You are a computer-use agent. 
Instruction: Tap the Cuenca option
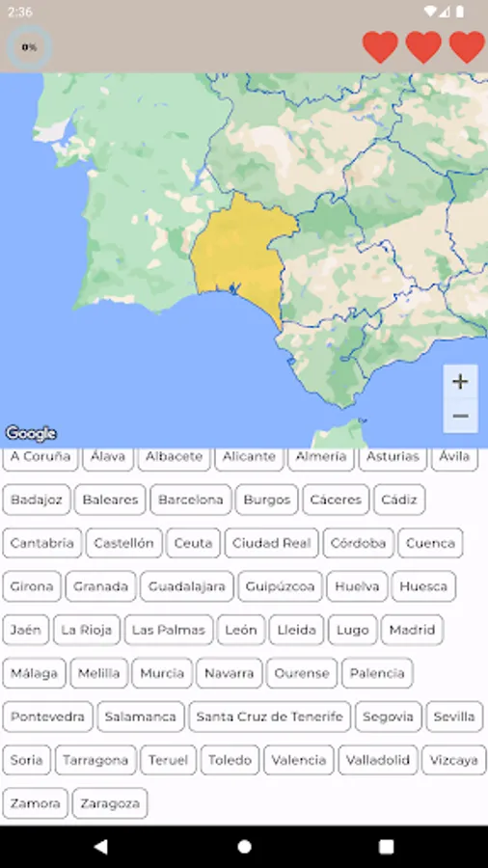point(430,543)
